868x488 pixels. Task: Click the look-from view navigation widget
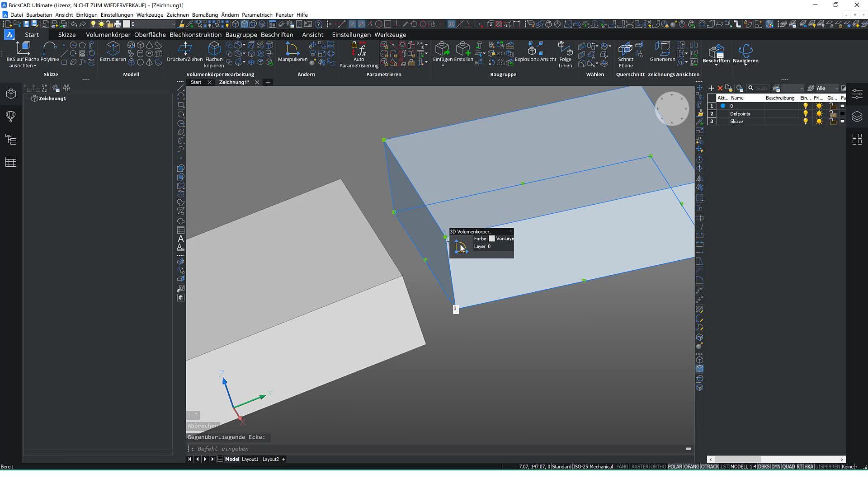pos(672,109)
